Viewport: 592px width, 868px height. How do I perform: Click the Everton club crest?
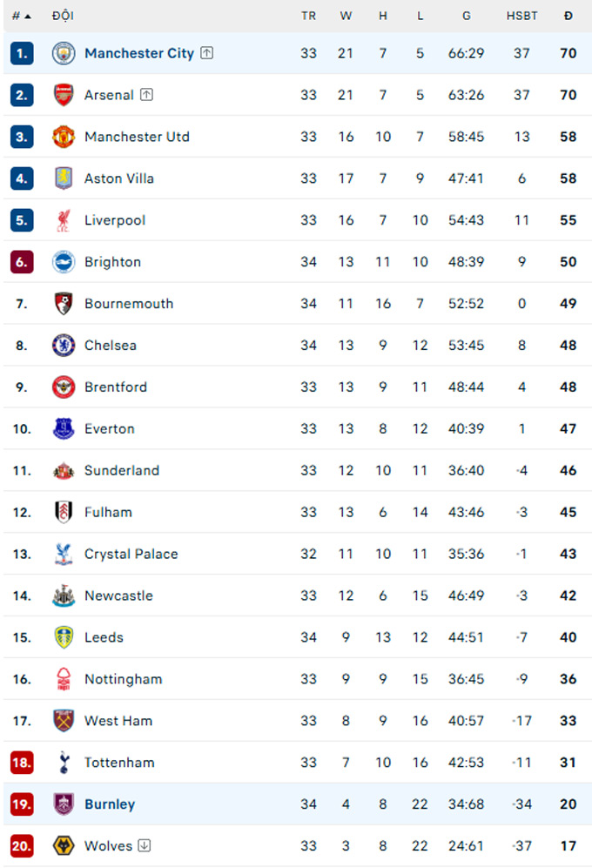pos(64,429)
